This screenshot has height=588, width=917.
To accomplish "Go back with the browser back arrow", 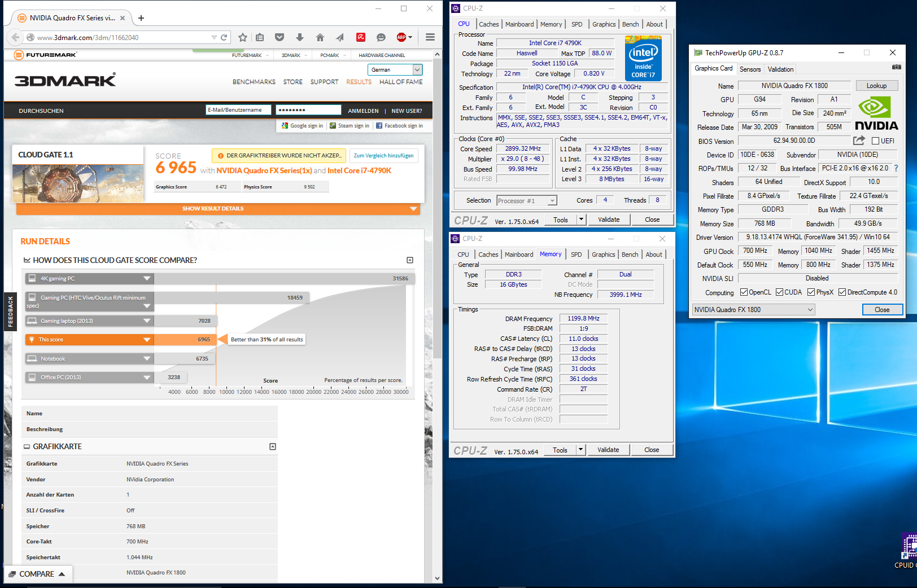I will click(x=15, y=37).
